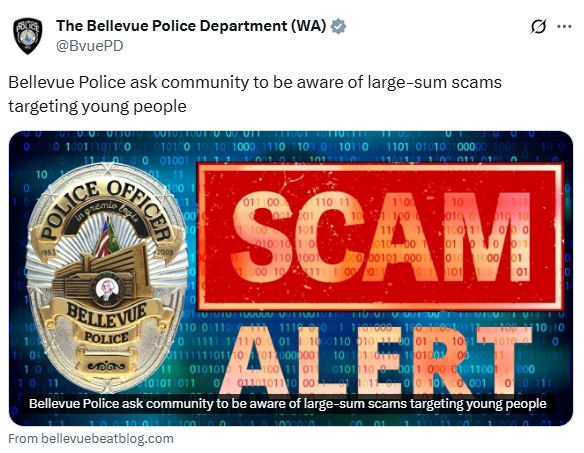584x453 pixels.
Task: Open the From bellevuebeatblog.com source link
Action: [x=91, y=438]
